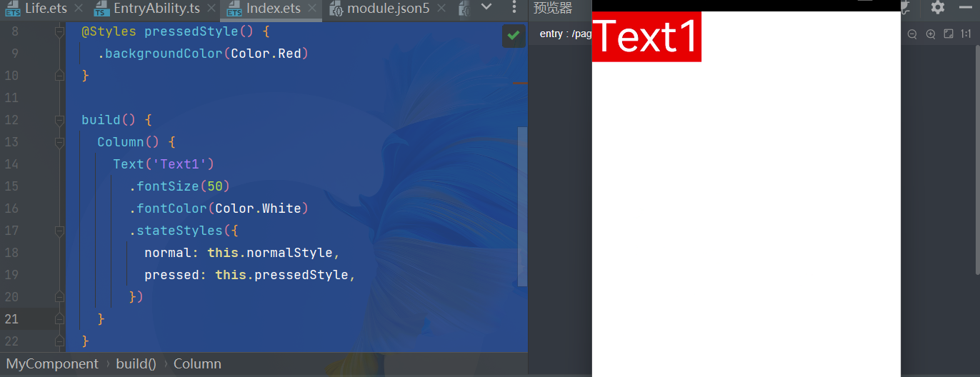Viewport: 980px width, 377px height.
Task: Click the fontSize value 50
Action: (215, 186)
